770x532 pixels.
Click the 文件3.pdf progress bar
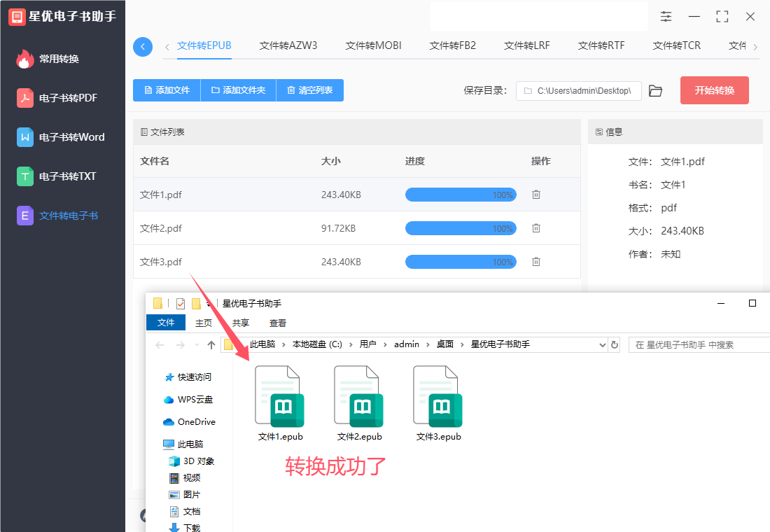tap(461, 262)
